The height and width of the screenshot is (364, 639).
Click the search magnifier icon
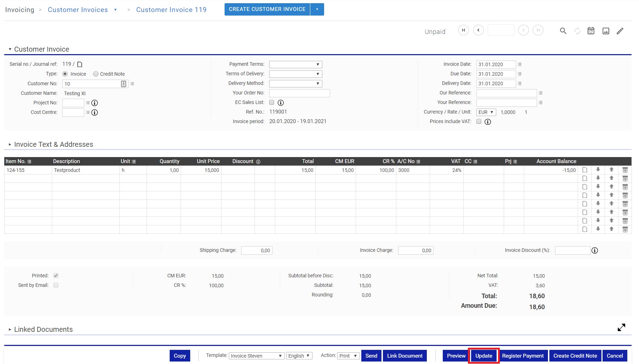563,31
